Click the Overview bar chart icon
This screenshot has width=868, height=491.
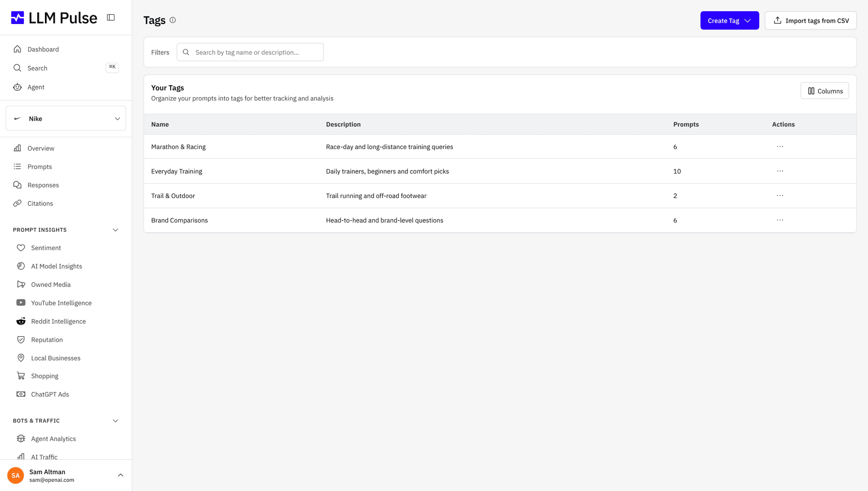click(x=17, y=148)
